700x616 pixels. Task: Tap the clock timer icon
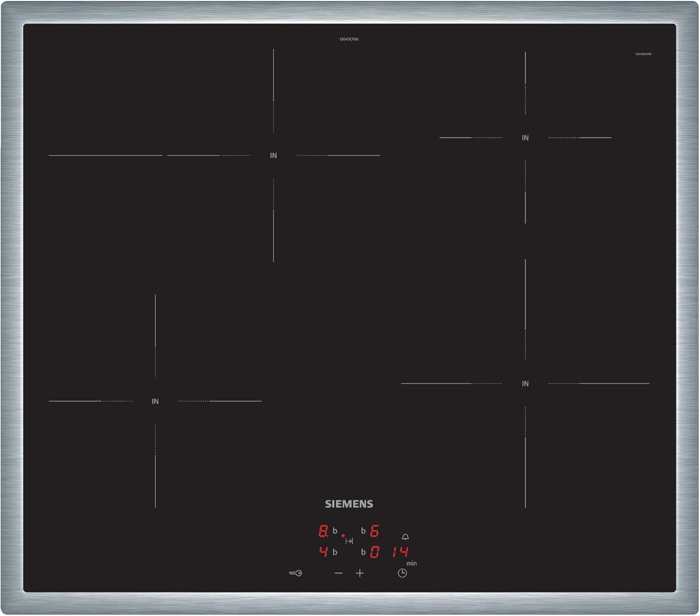coord(402,573)
